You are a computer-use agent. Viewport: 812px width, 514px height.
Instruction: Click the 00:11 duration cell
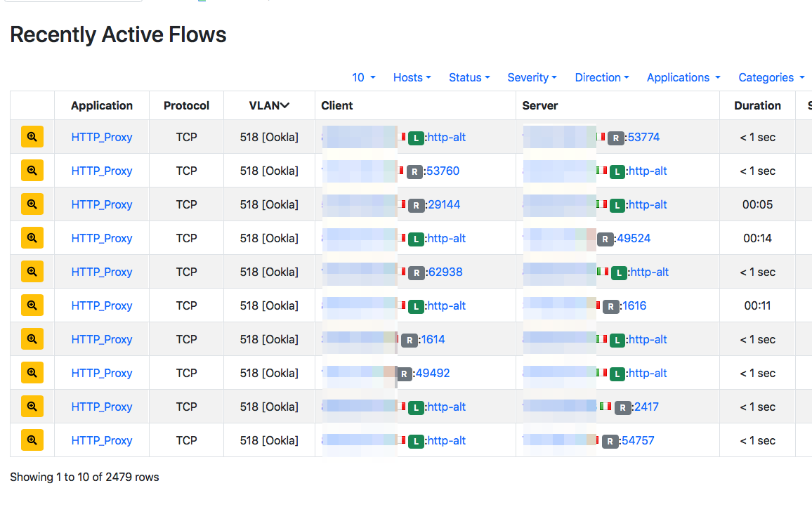(757, 305)
